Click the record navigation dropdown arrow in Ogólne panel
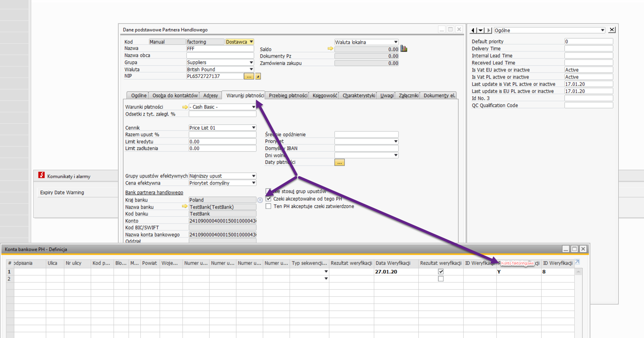The image size is (644, 338). [x=481, y=30]
